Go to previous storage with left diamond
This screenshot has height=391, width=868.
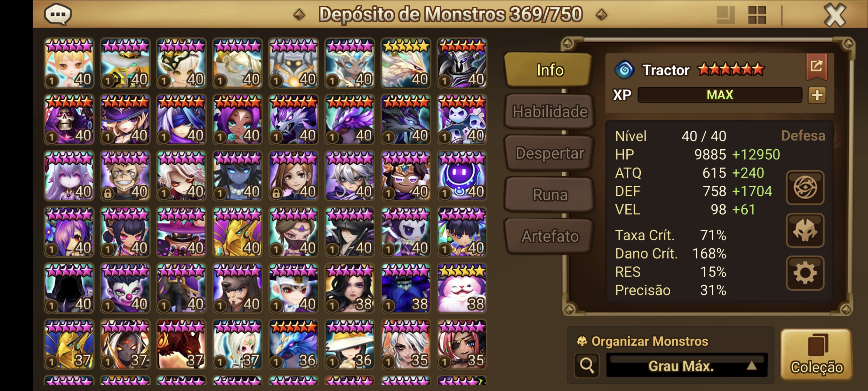point(299,14)
